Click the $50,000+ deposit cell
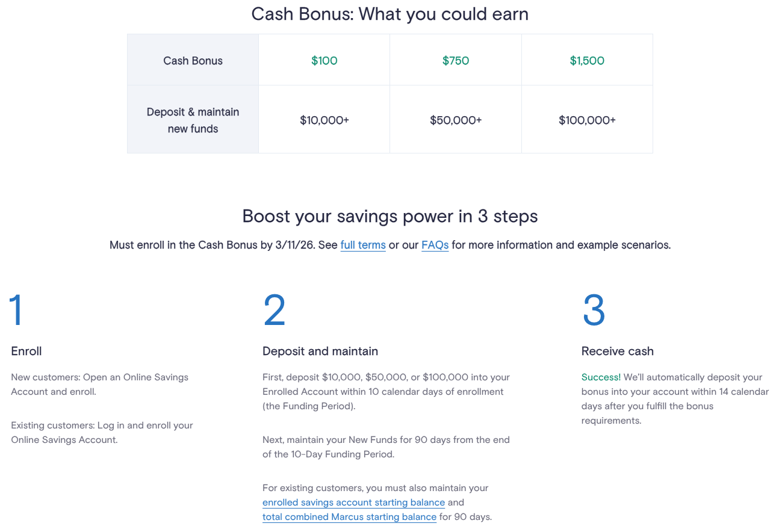This screenshot has height=532, width=776. pos(455,120)
